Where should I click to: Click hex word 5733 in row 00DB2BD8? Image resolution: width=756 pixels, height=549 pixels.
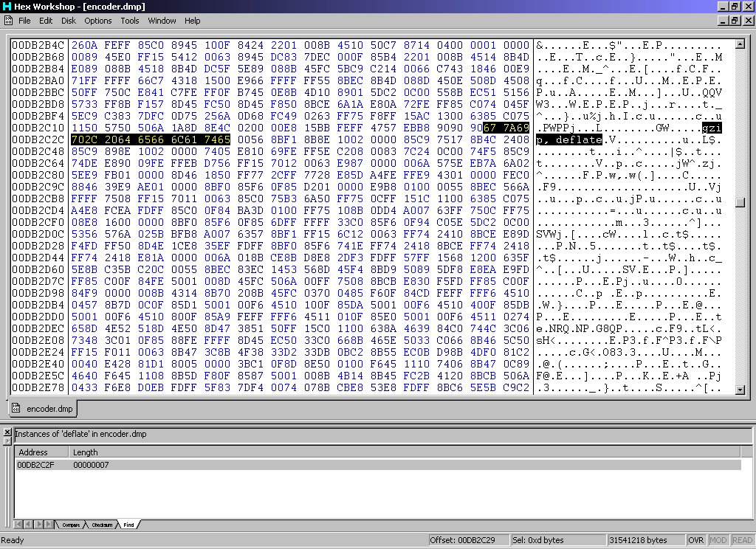coord(84,104)
